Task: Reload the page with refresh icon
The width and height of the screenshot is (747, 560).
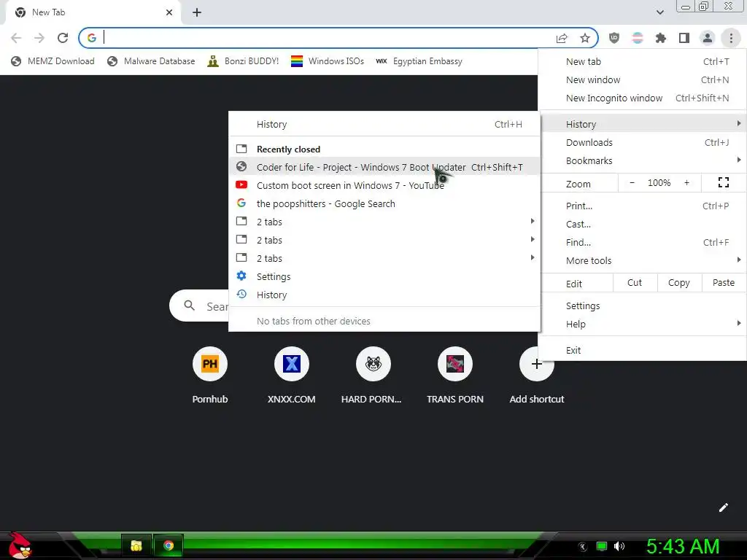Action: click(x=63, y=38)
